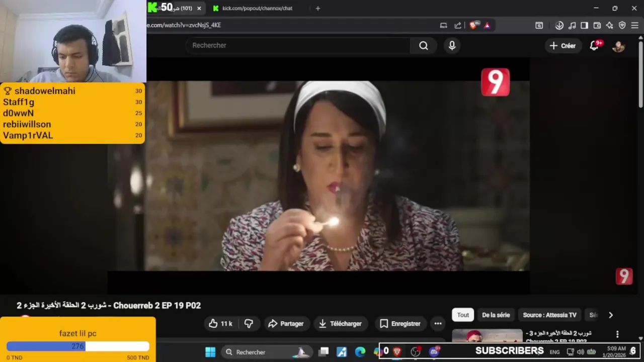Open the volume tray icon
Image resolution: width=644 pixels, height=362 pixels.
[581, 352]
